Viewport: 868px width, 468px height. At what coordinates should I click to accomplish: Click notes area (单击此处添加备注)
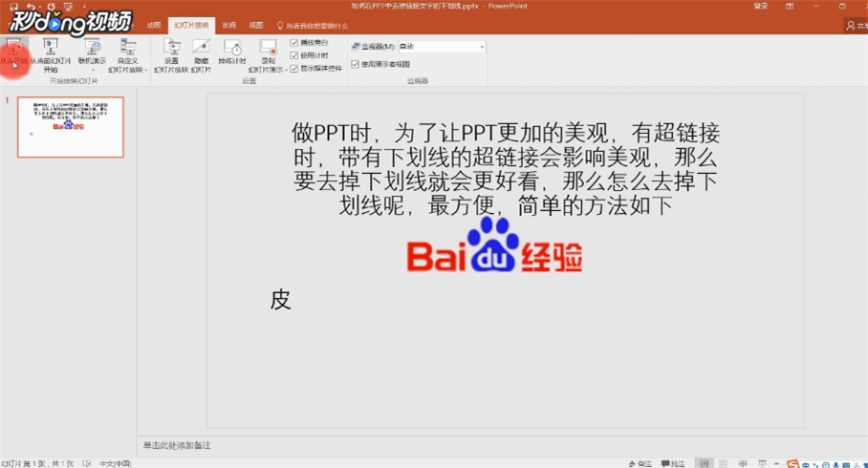[x=177, y=445]
